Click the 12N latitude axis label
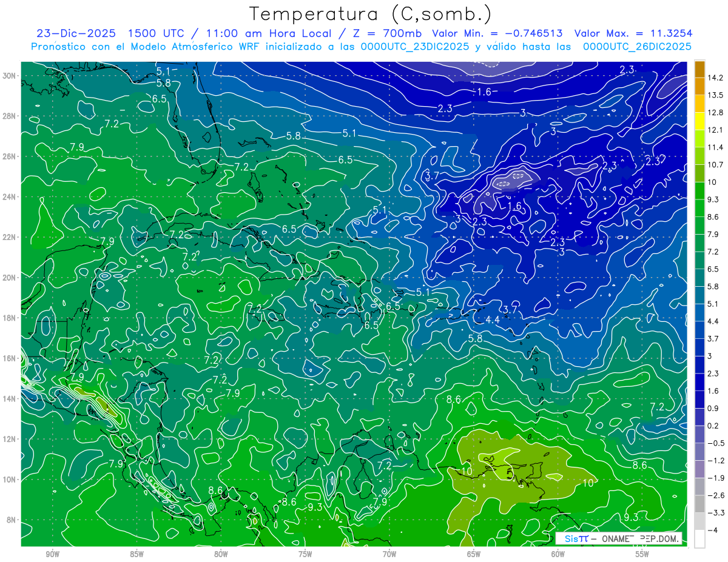This screenshot has width=728, height=562. point(10,439)
